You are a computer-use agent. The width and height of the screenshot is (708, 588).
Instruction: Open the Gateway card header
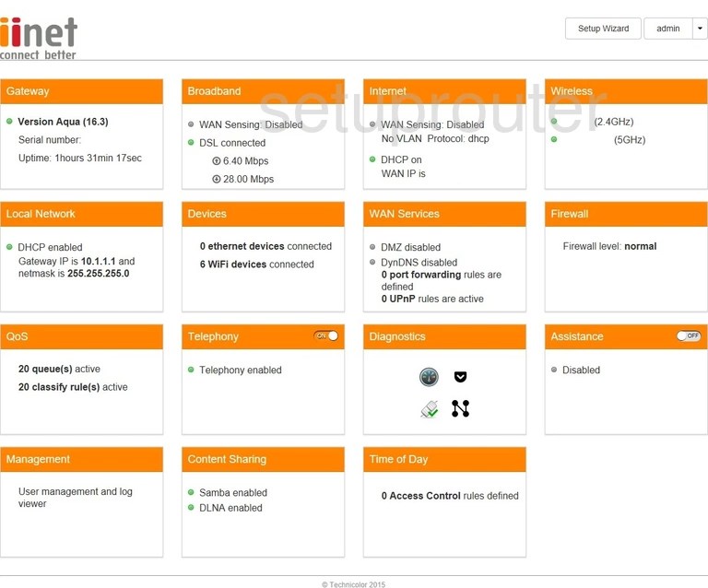click(x=82, y=91)
